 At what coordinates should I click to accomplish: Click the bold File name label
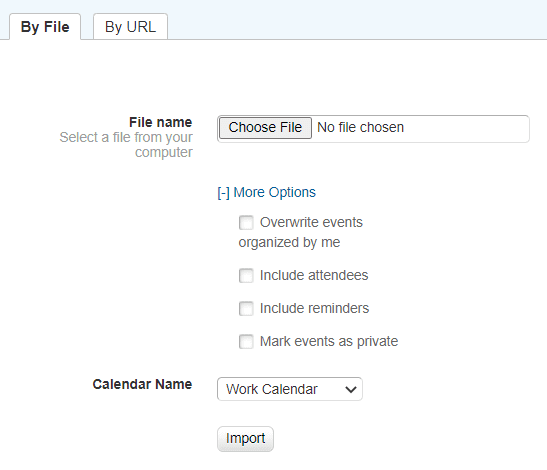point(160,122)
